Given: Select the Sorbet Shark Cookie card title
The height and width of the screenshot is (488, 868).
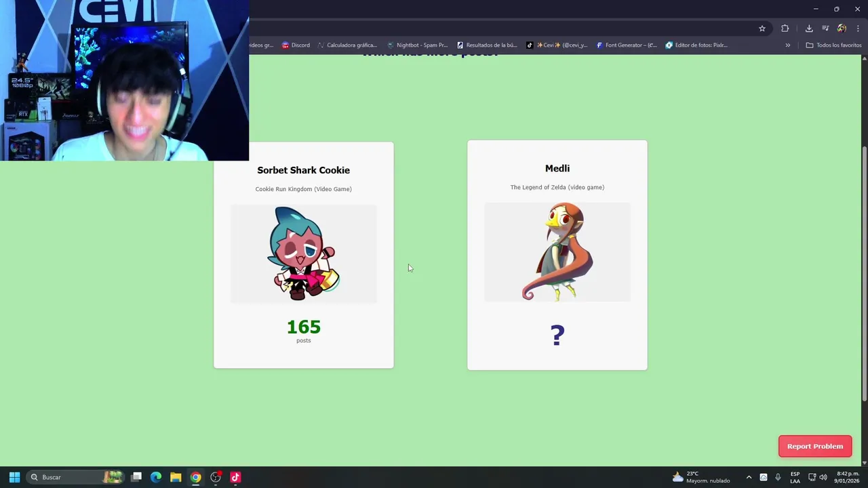Looking at the screenshot, I should click(x=303, y=170).
